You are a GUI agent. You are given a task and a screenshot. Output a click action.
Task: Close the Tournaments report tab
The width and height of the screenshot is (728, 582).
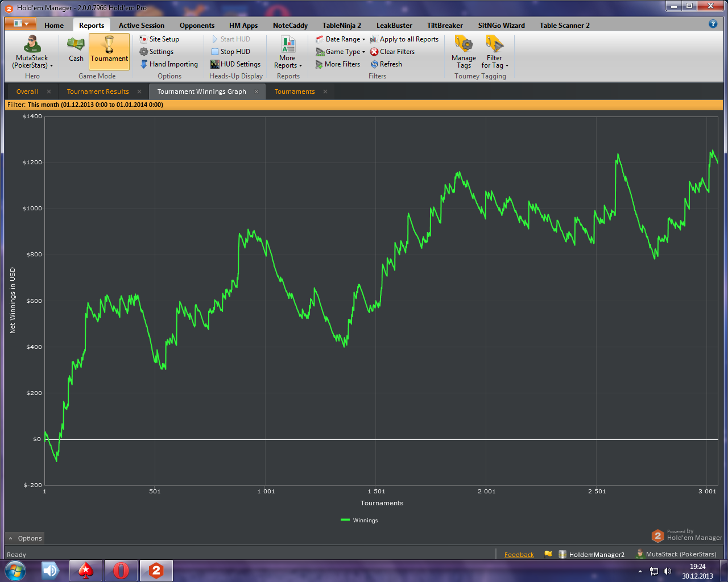(x=325, y=92)
